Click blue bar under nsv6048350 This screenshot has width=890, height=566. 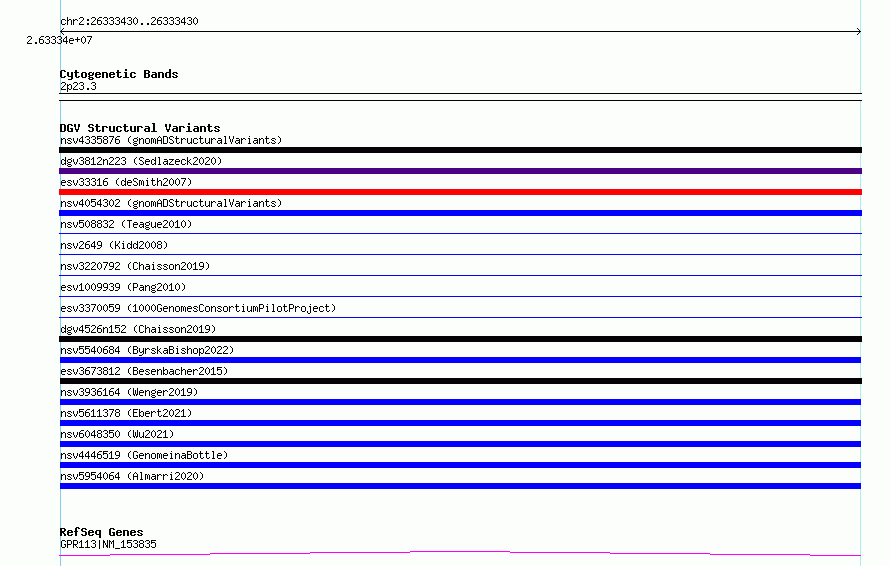[460, 444]
